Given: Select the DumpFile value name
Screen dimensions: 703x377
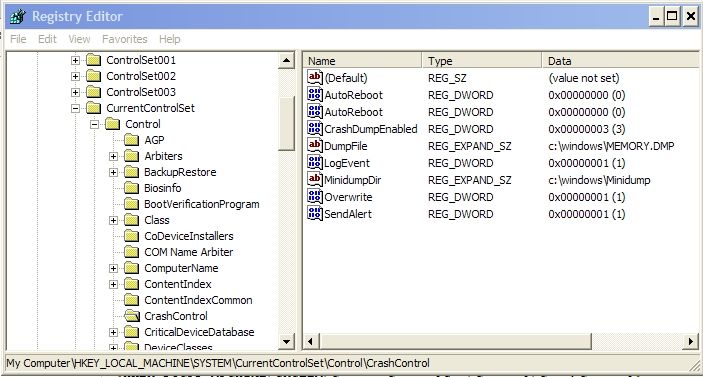Looking at the screenshot, I should pyautogui.click(x=346, y=146).
